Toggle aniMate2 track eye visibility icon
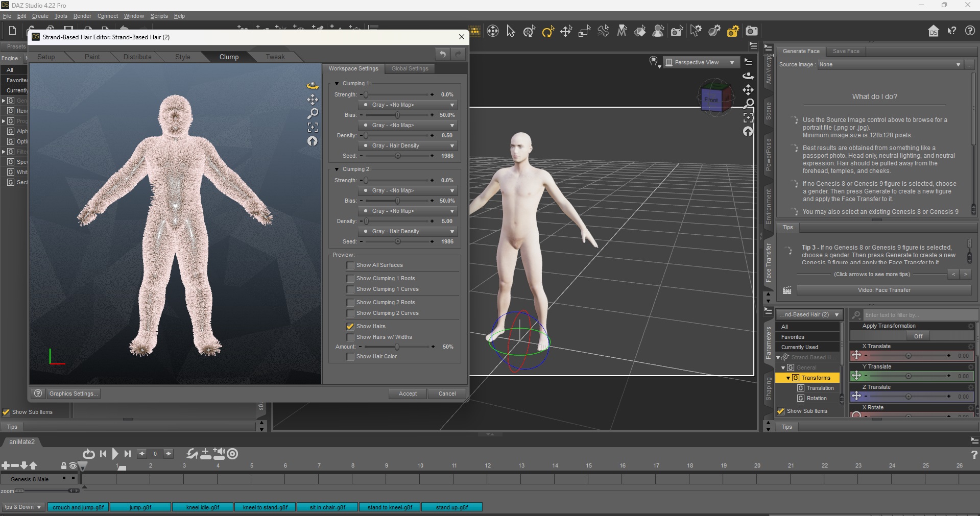 pos(73,465)
